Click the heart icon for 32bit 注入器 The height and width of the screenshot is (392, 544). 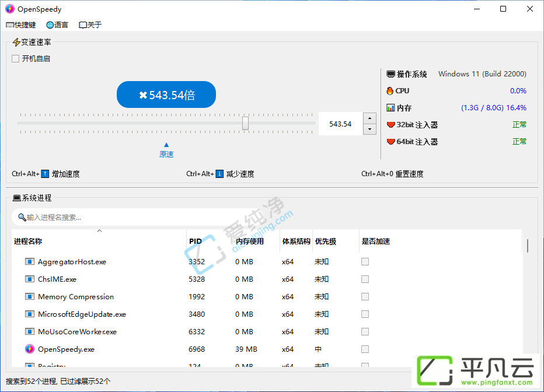point(390,125)
